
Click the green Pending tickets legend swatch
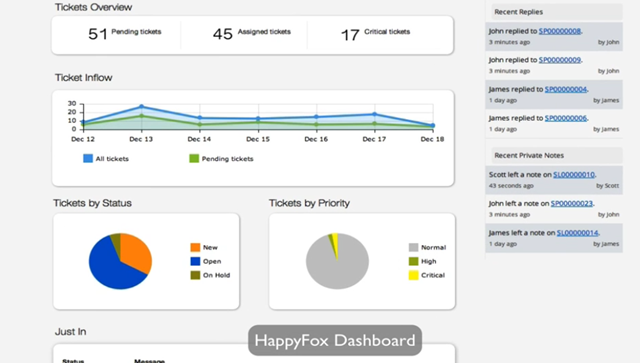click(x=194, y=158)
